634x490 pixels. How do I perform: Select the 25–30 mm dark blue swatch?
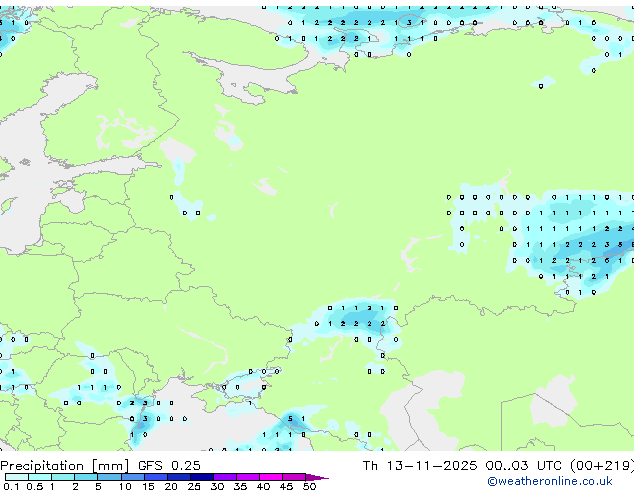[201, 477]
